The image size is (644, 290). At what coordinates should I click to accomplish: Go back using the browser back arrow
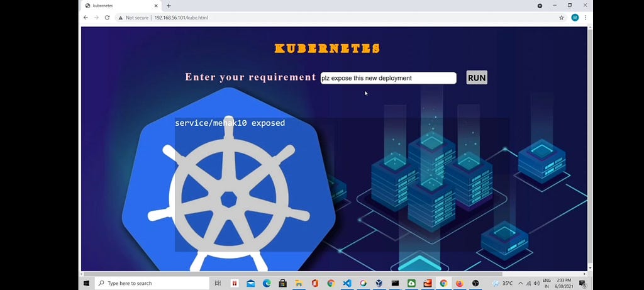pyautogui.click(x=86, y=18)
